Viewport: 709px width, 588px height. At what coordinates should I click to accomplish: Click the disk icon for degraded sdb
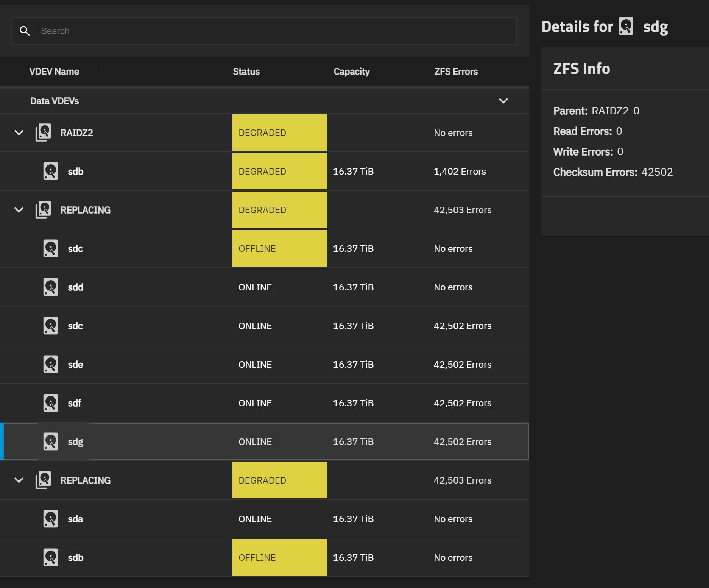click(50, 171)
